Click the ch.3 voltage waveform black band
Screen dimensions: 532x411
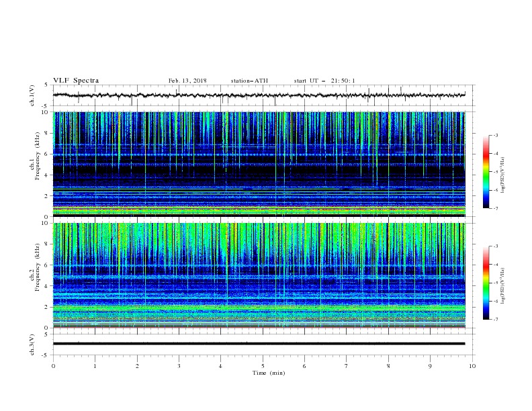click(259, 344)
